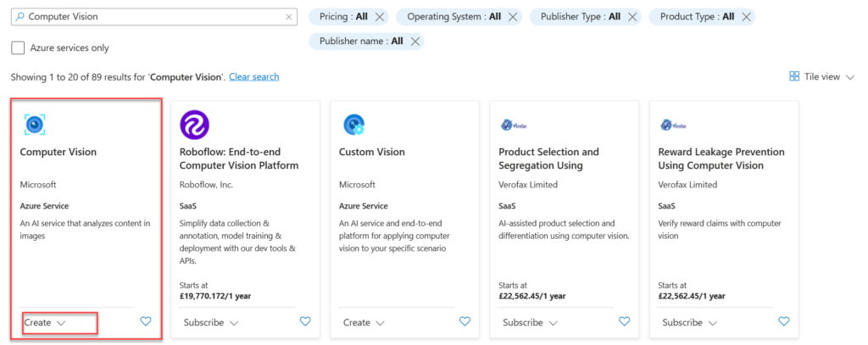
Task: Click Verofax logo on Product Selection card
Action: (x=513, y=125)
